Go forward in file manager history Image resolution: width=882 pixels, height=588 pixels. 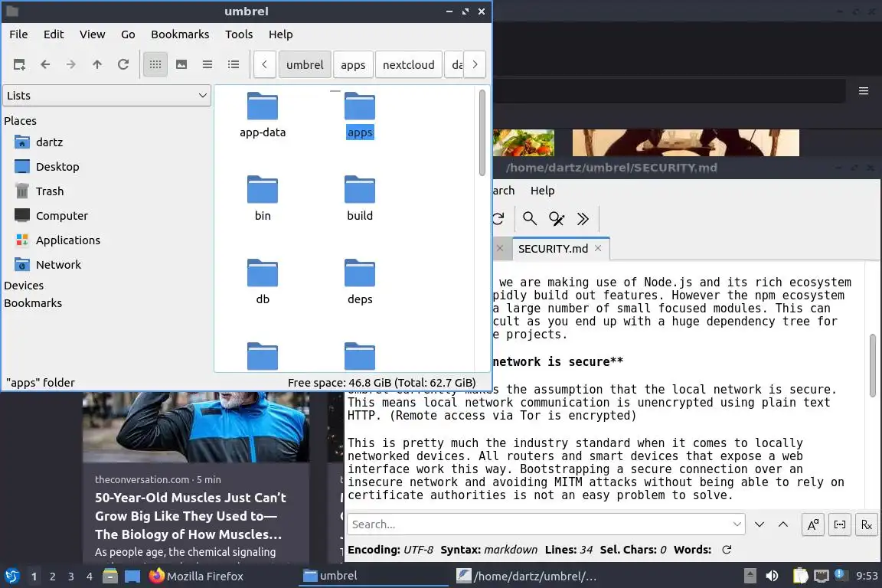pos(71,65)
